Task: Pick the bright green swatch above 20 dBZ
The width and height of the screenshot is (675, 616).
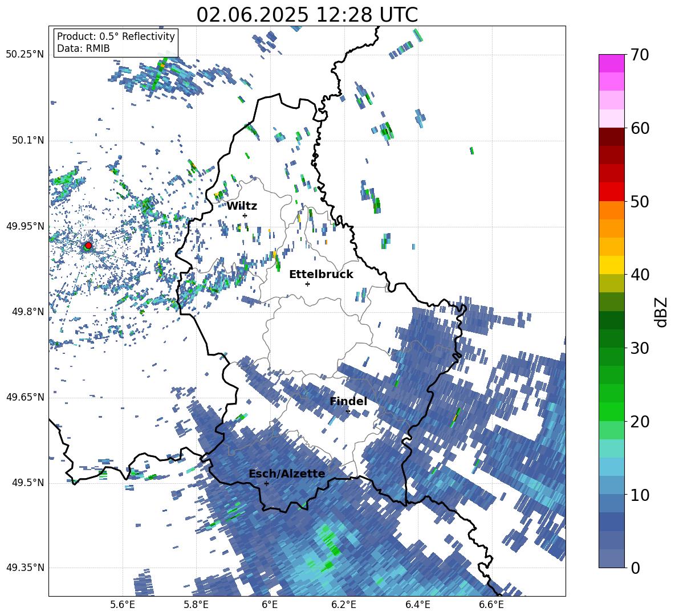Action: click(611, 411)
